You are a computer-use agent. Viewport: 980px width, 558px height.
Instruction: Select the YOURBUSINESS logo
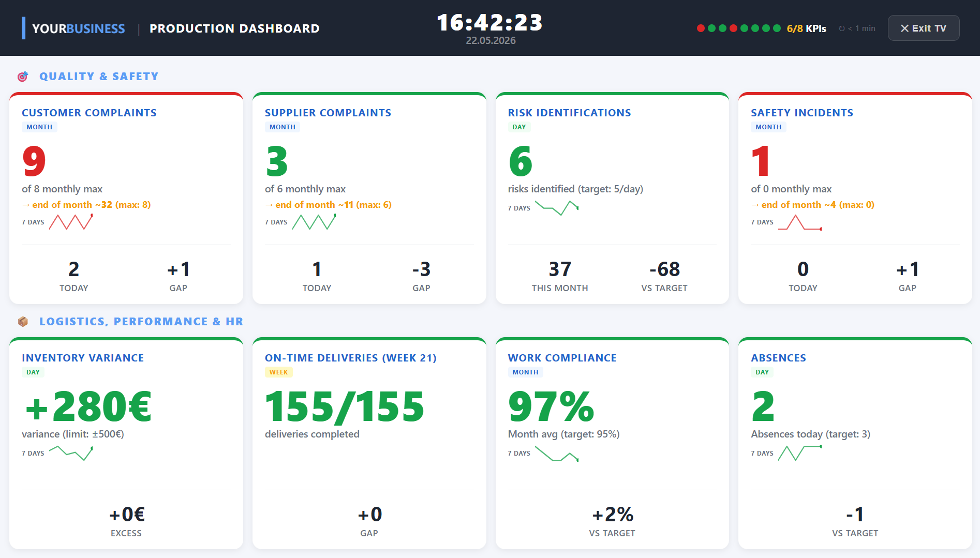[x=78, y=28]
